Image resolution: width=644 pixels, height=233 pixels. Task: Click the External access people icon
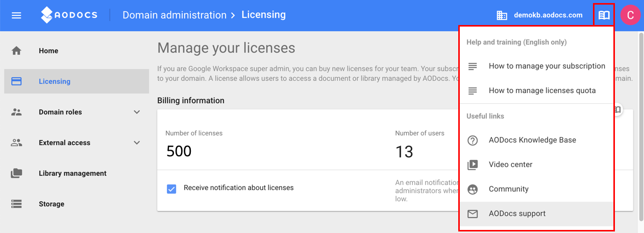(x=16, y=143)
